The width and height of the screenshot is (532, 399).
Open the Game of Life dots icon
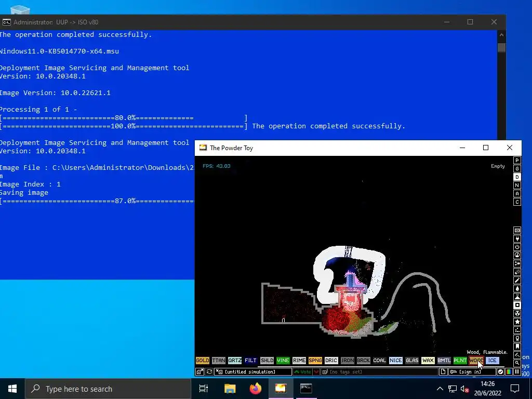(x=517, y=330)
